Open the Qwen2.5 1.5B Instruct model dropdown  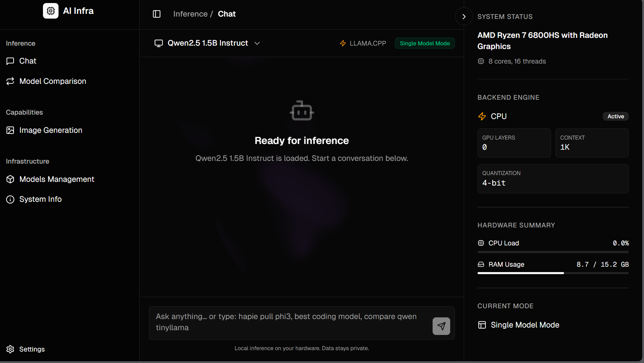(208, 43)
